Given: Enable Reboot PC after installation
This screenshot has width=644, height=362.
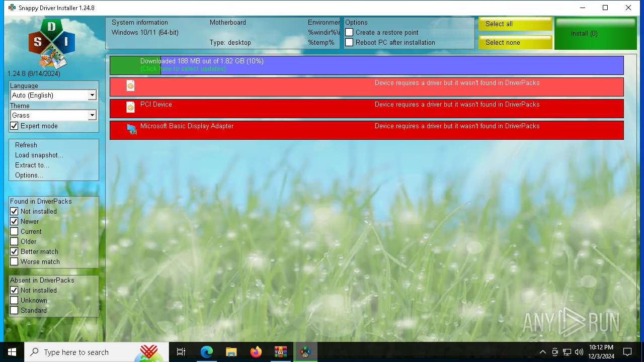Looking at the screenshot, I should [x=349, y=42].
